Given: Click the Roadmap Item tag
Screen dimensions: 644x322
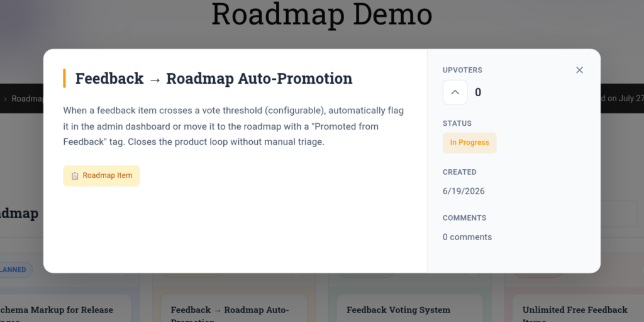Looking at the screenshot, I should coord(101,176).
